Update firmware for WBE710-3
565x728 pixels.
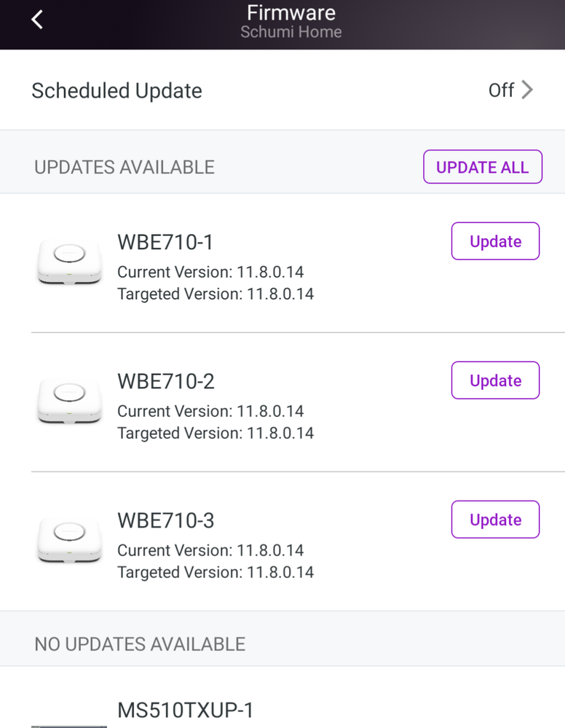click(x=495, y=520)
